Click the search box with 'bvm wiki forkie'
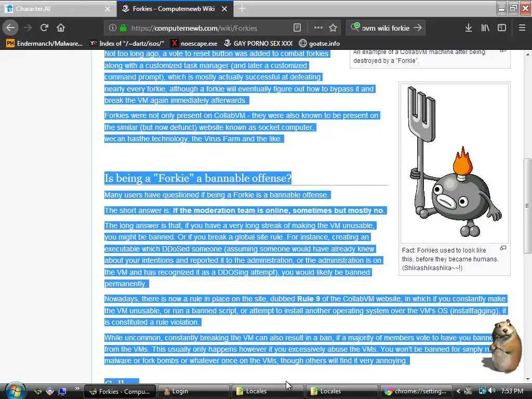Screen dimensions: 532x399 pyautogui.click(x=386, y=28)
